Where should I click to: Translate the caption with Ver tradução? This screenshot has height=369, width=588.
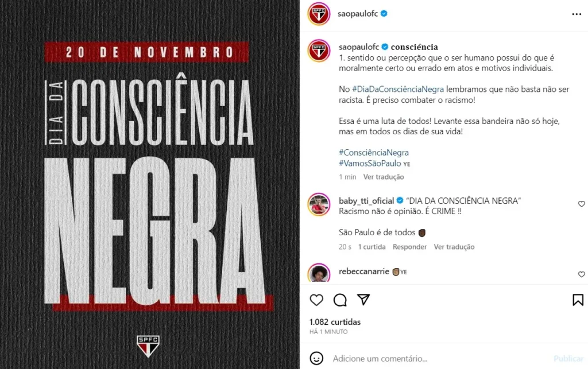[383, 177]
